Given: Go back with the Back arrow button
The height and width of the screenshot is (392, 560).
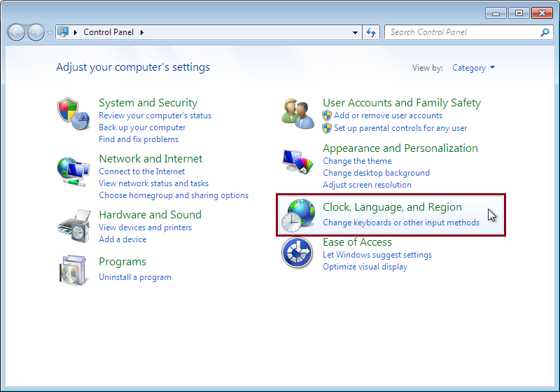Looking at the screenshot, I should [x=16, y=32].
